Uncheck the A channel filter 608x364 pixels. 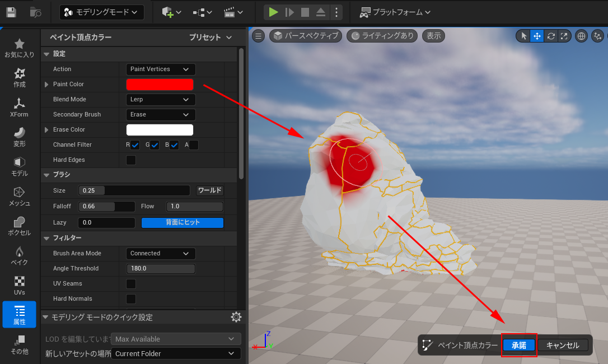click(x=193, y=144)
